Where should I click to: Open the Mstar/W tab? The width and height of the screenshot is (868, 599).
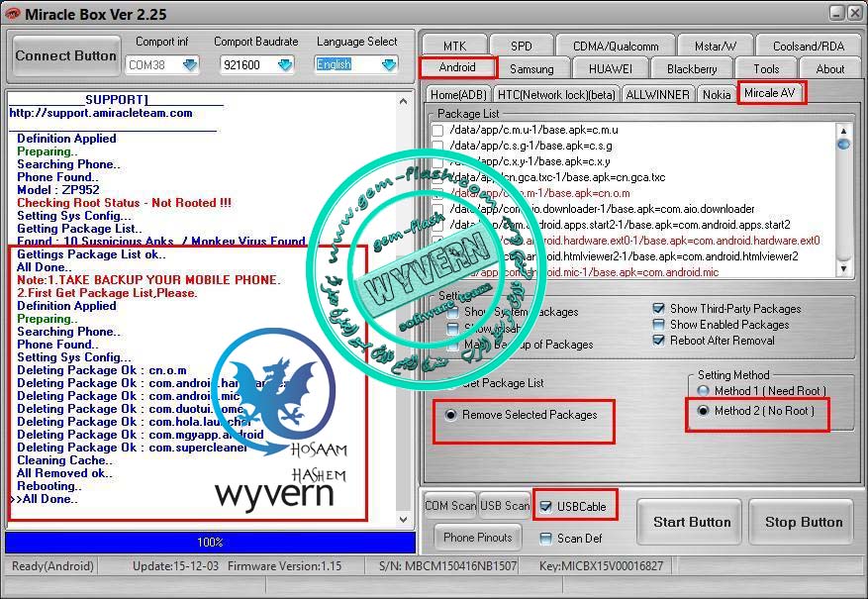click(x=716, y=46)
